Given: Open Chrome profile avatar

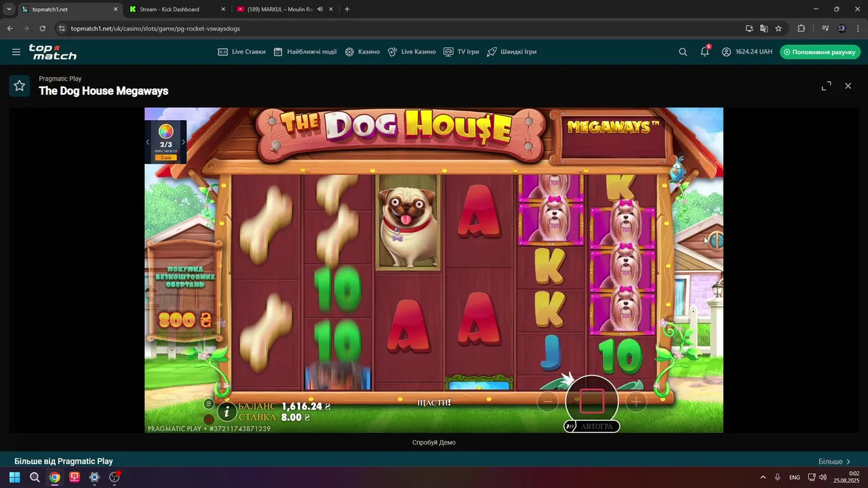Looking at the screenshot, I should pyautogui.click(x=842, y=28).
